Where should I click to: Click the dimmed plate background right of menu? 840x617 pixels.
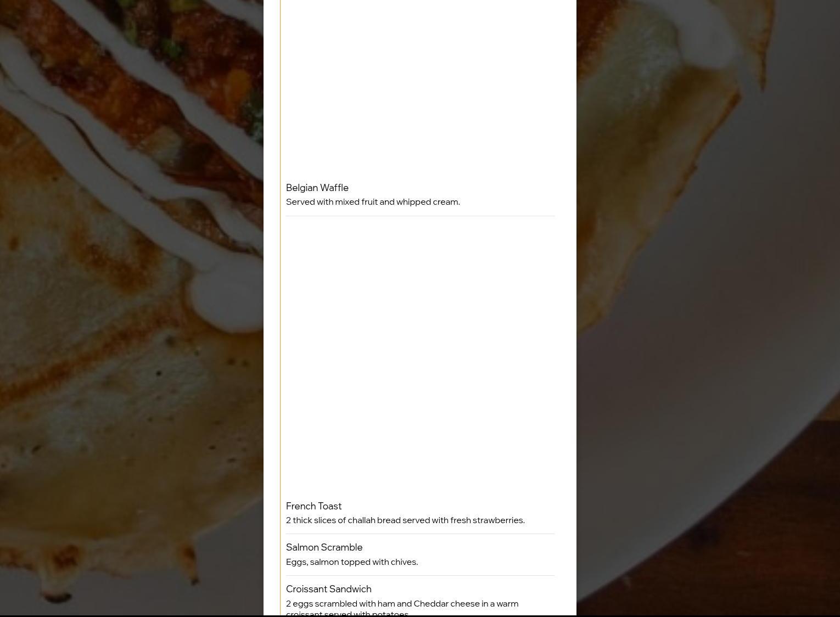pyautogui.click(x=708, y=307)
